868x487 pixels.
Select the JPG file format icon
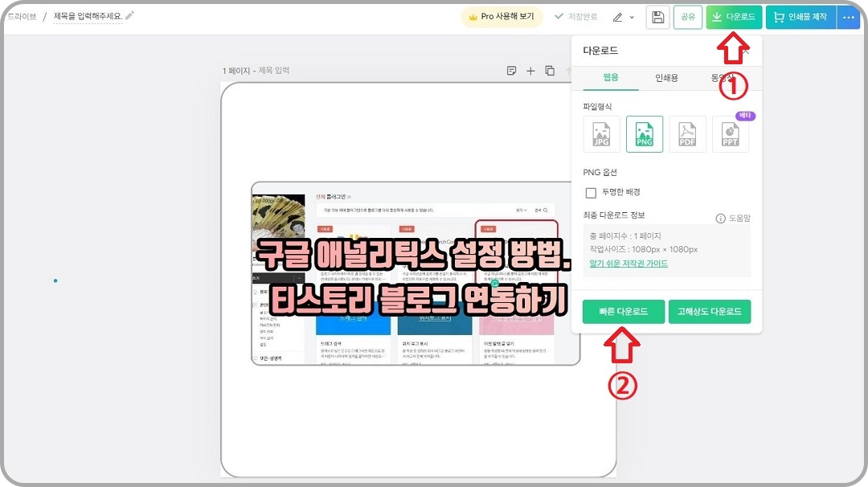[x=600, y=133]
